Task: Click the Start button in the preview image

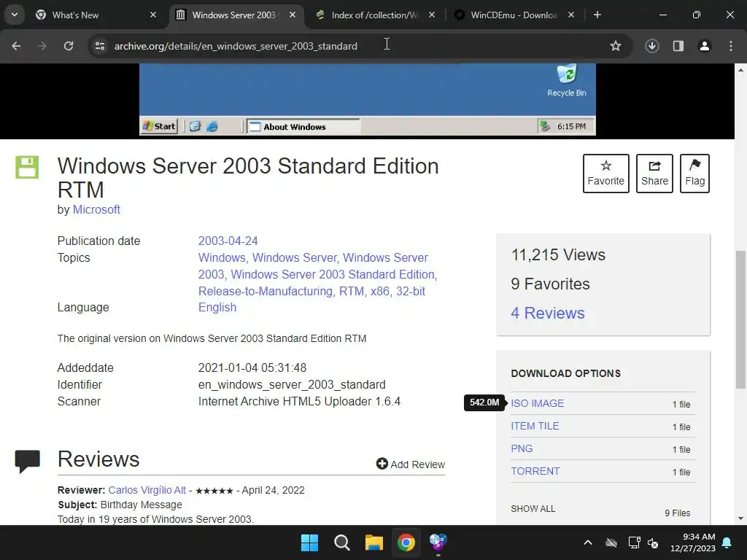Action: [x=160, y=126]
